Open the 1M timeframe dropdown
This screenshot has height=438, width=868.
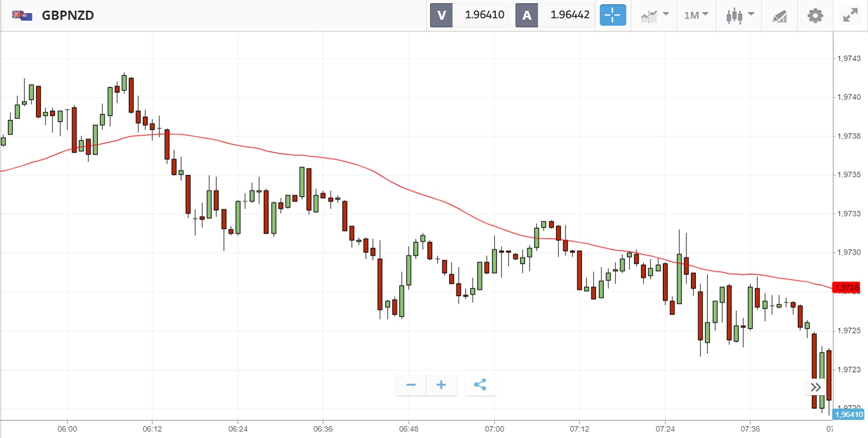696,15
